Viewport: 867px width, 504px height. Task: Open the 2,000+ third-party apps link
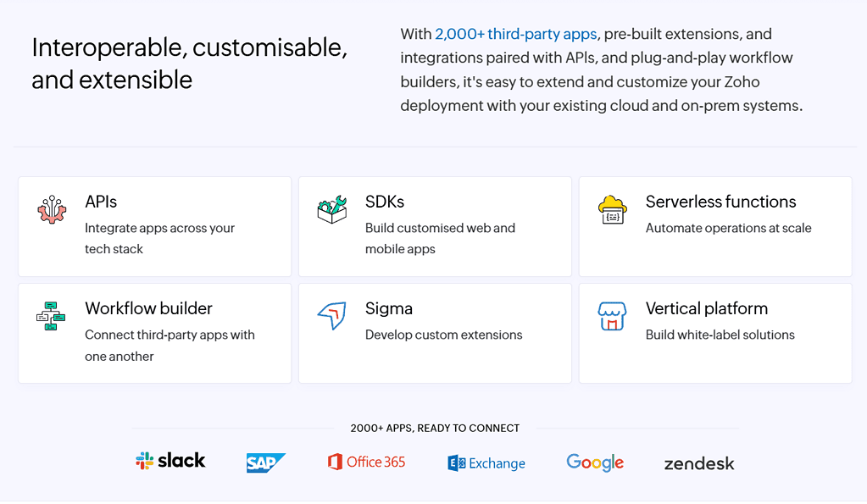pyautogui.click(x=515, y=34)
